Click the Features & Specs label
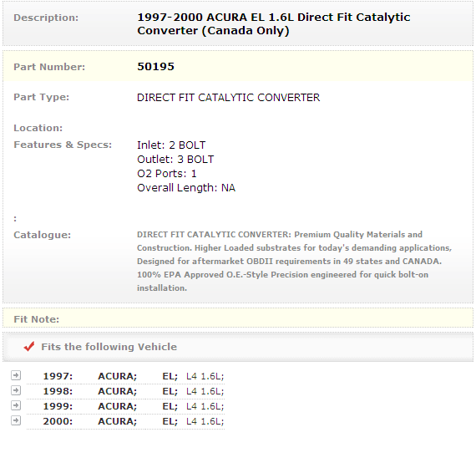The height and width of the screenshot is (463, 476). pos(63,145)
